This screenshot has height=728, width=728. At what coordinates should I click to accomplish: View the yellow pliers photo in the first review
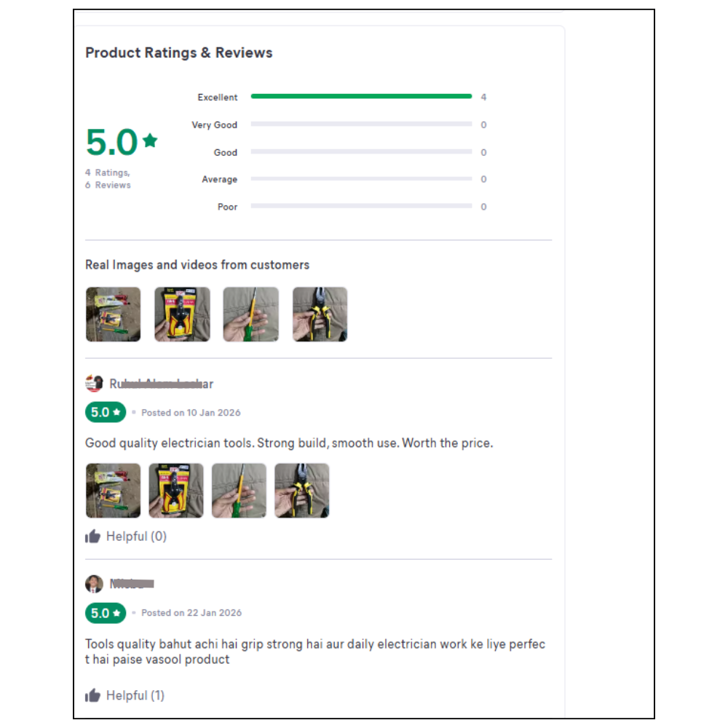[x=301, y=491]
